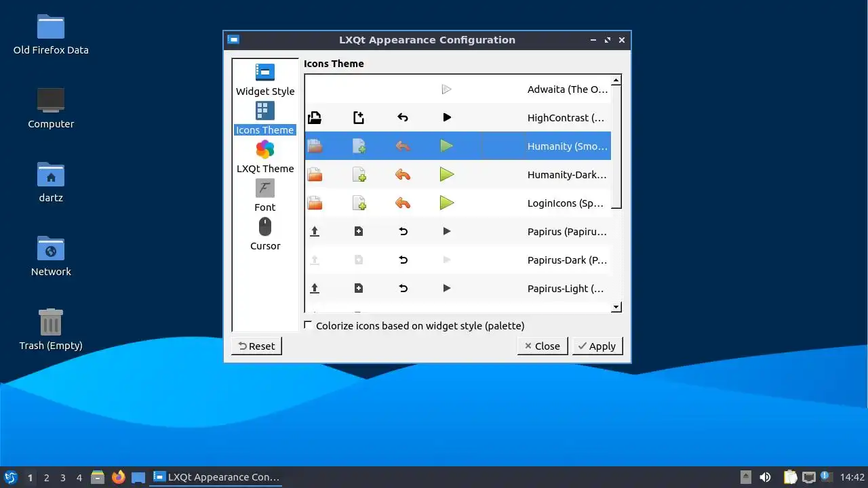Click Papirus new-document preview icon

coord(359,232)
